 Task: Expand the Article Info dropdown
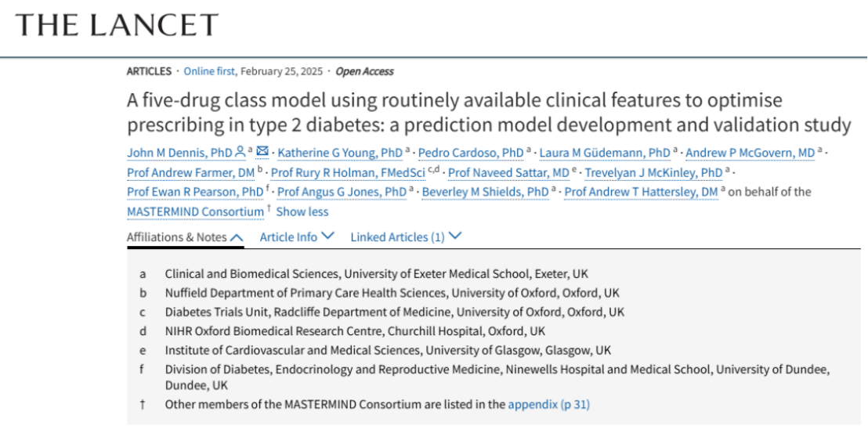(x=297, y=237)
